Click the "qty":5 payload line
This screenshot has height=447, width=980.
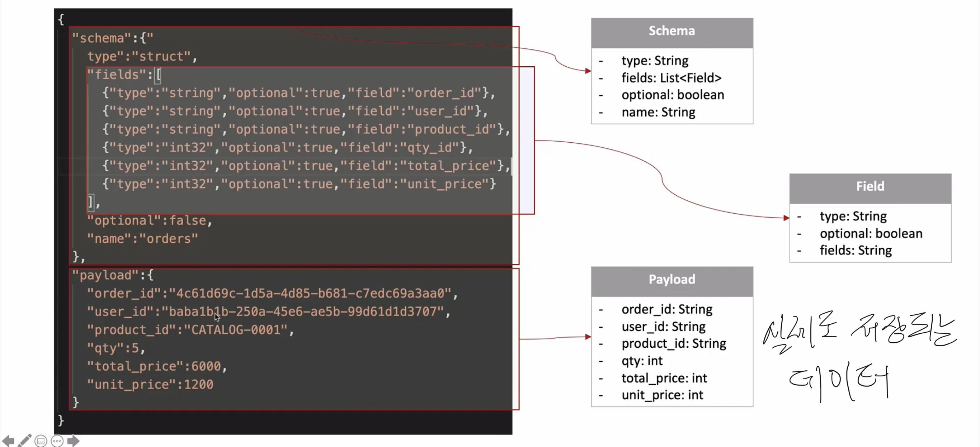coord(116,348)
